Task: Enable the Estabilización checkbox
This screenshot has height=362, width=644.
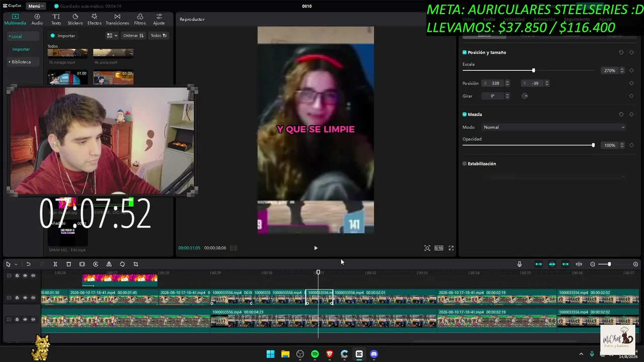Action: pyautogui.click(x=464, y=164)
